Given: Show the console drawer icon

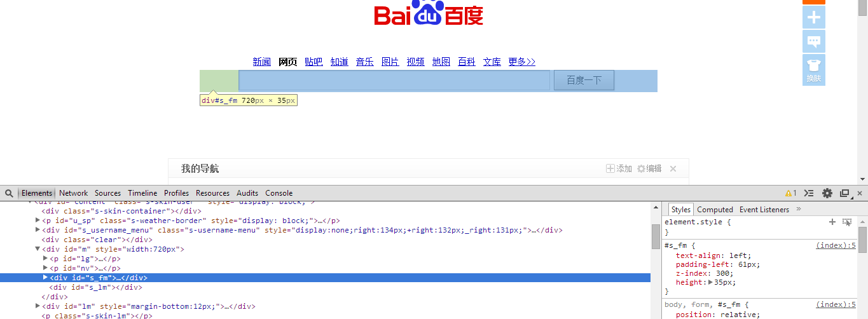Looking at the screenshot, I should click(809, 193).
